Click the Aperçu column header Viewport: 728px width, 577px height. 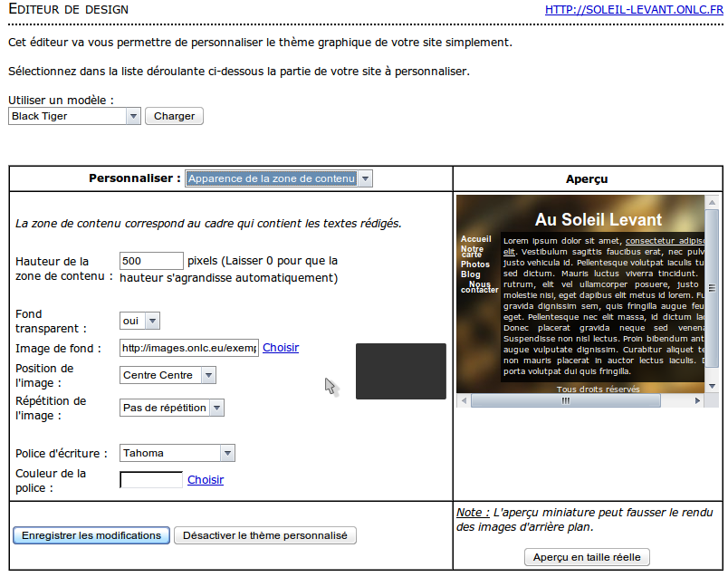pos(587,178)
